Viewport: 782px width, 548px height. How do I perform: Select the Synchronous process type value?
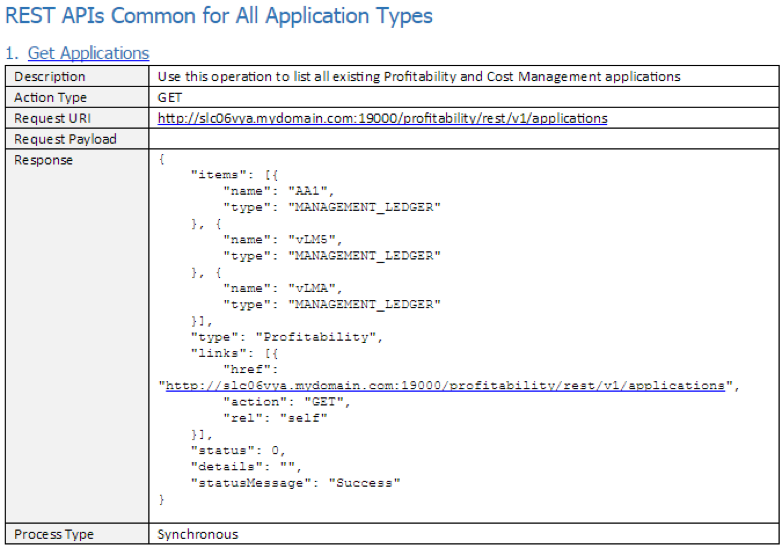click(x=198, y=534)
